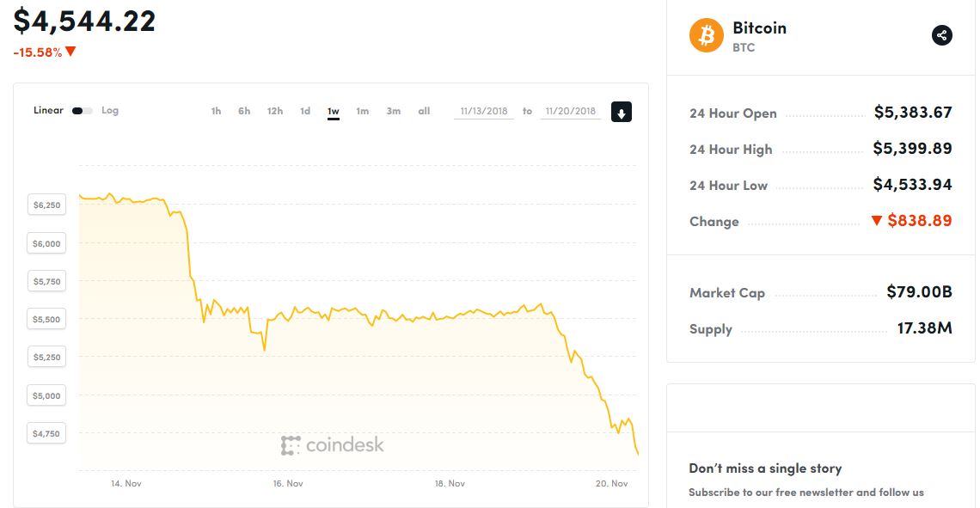This screenshot has height=508, width=980.
Task: Choose the 1w time range tab
Action: point(334,111)
